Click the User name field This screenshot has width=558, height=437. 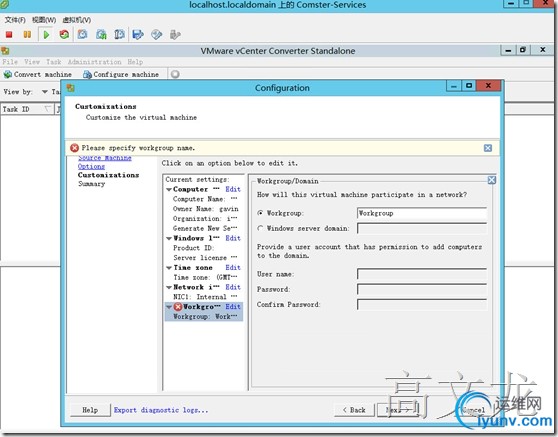422,274
